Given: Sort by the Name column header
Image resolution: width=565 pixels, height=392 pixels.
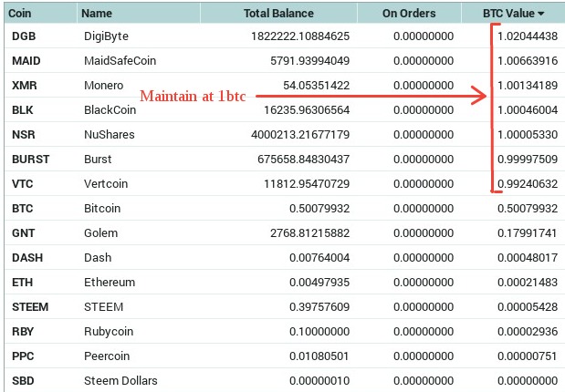Looking at the screenshot, I should click(x=97, y=14).
